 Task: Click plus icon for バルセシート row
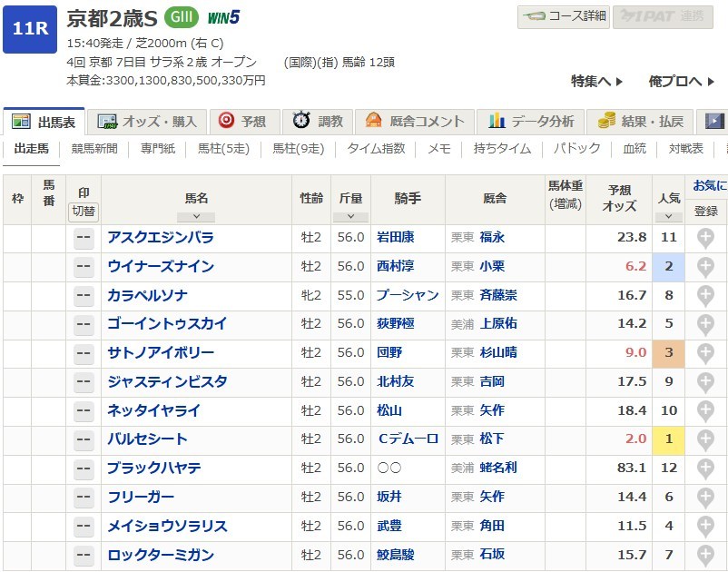705,439
